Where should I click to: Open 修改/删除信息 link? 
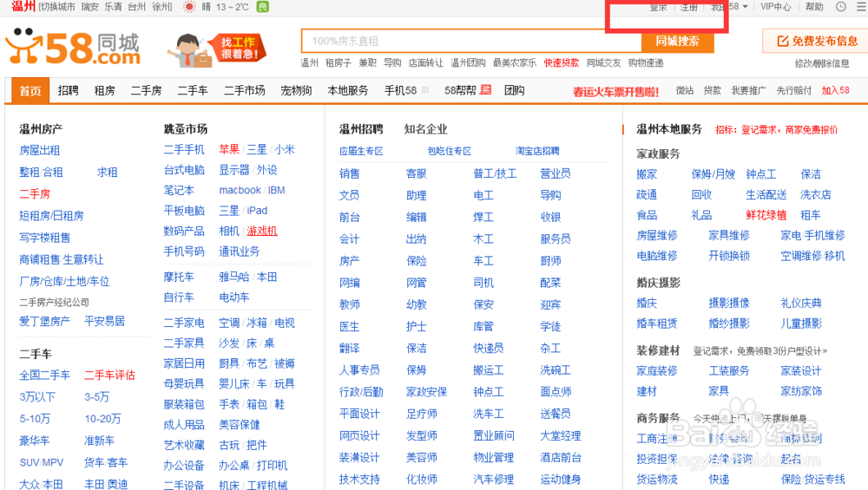click(821, 63)
